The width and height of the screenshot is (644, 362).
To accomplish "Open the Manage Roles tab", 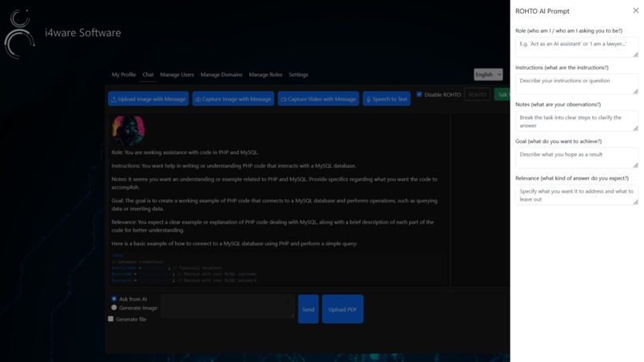I will pos(265,75).
